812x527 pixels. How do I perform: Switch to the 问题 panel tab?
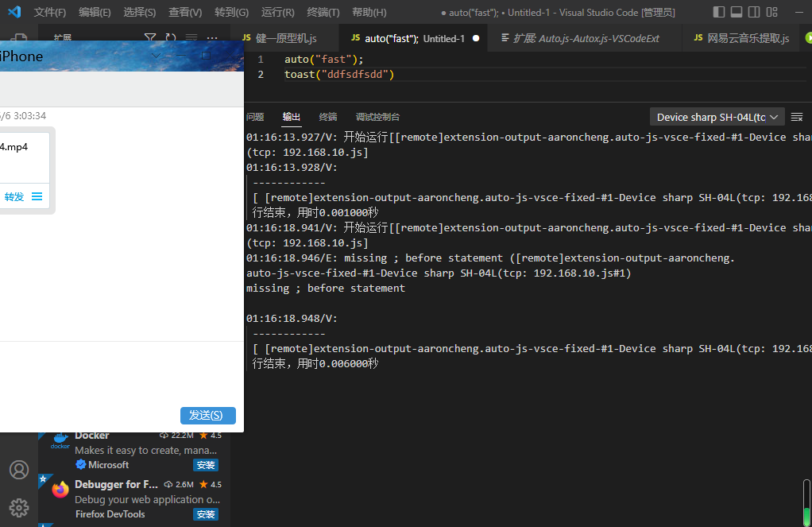pyautogui.click(x=255, y=117)
